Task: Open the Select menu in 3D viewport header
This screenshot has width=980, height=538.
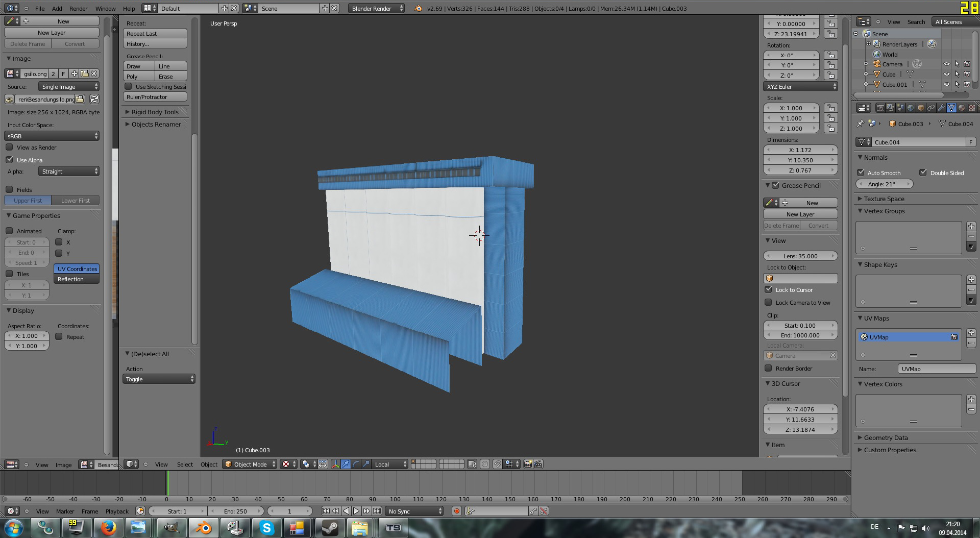Action: click(x=185, y=464)
